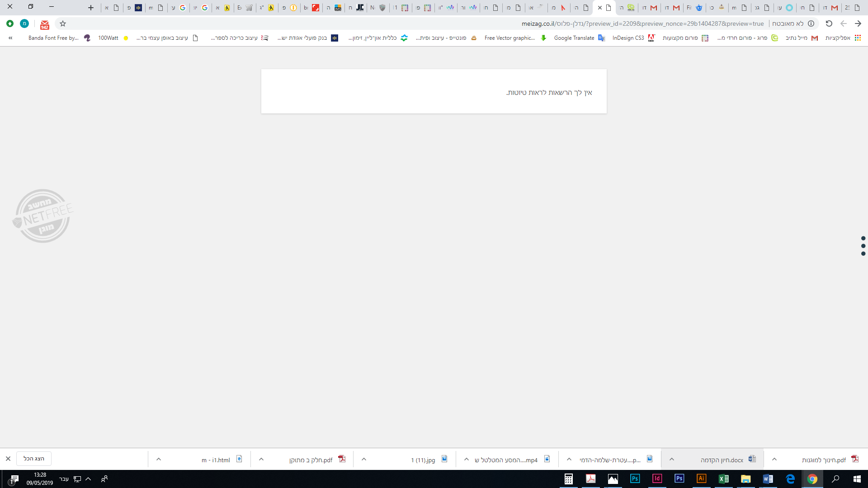
Task: Open the red 942 extension icon
Action: click(44, 25)
